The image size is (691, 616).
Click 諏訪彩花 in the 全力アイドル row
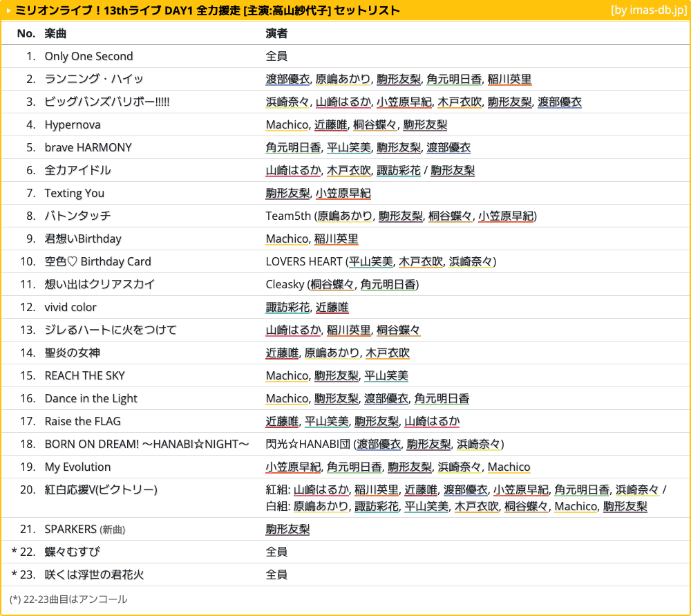coord(399,170)
